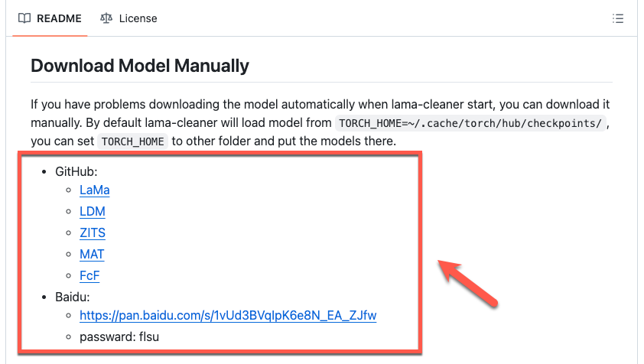Click the Baidu: list item label
644x364 pixels.
[x=73, y=295]
